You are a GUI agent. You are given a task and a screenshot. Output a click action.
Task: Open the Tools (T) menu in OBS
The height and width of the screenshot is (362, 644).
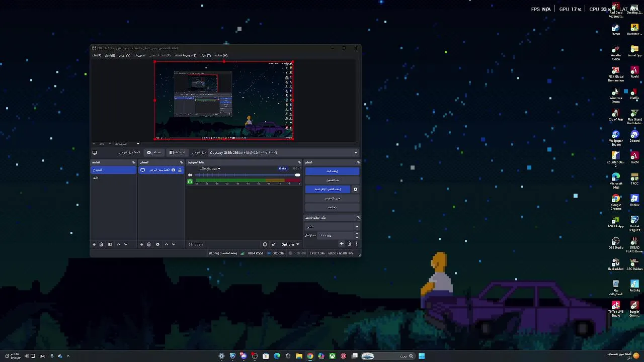click(205, 55)
